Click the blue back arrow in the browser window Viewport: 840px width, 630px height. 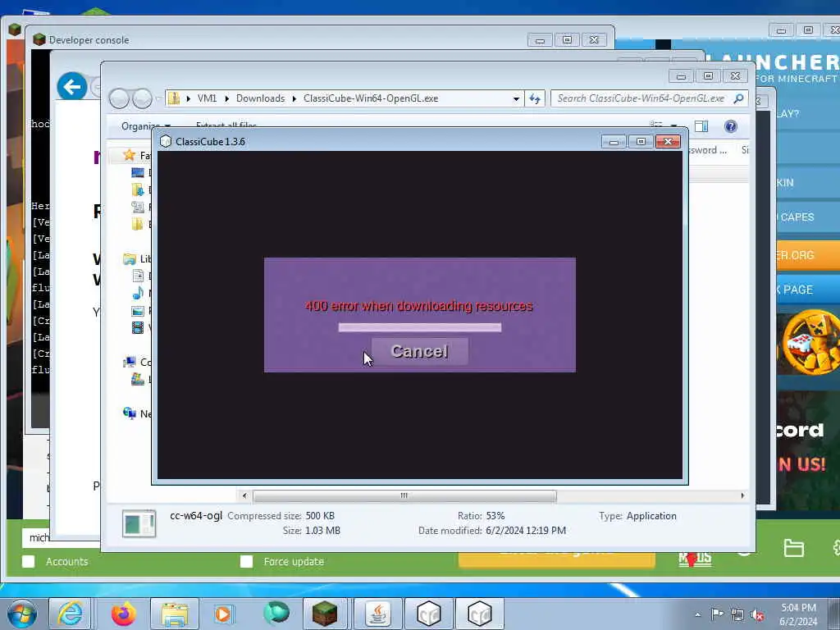pos(72,86)
